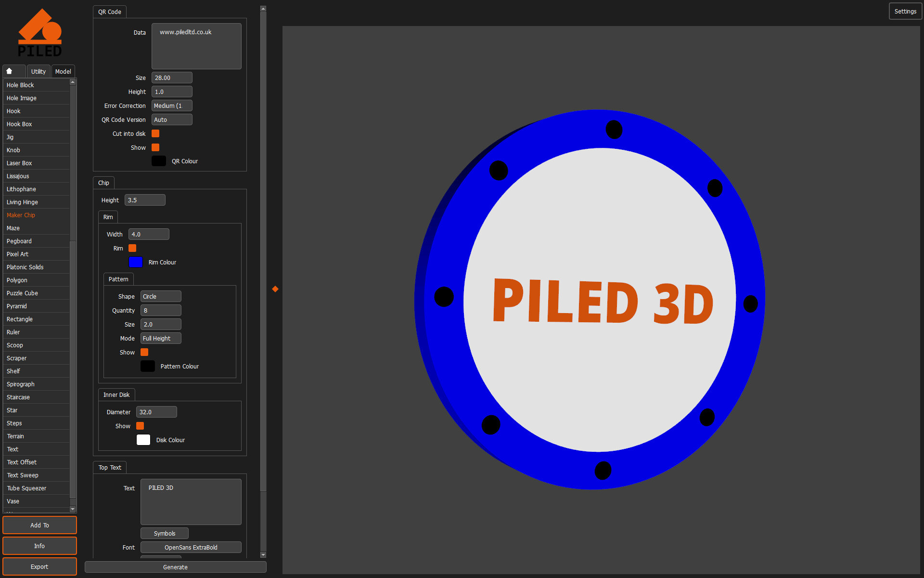
Task: Select Platonic Solids in the model list
Action: tap(36, 267)
